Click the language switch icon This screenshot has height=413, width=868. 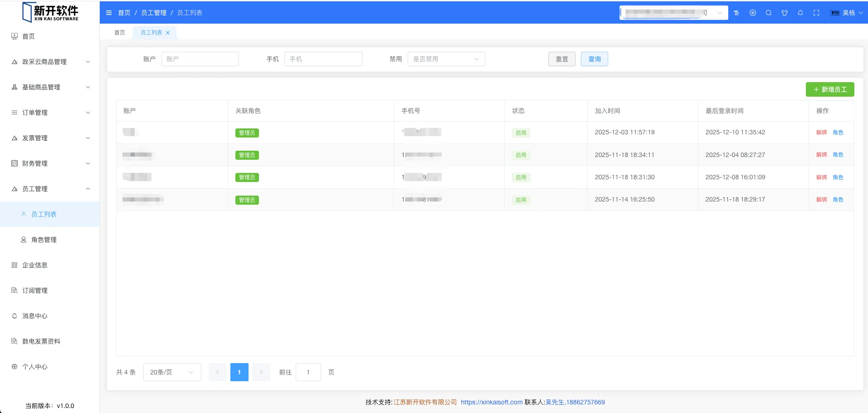tap(753, 13)
